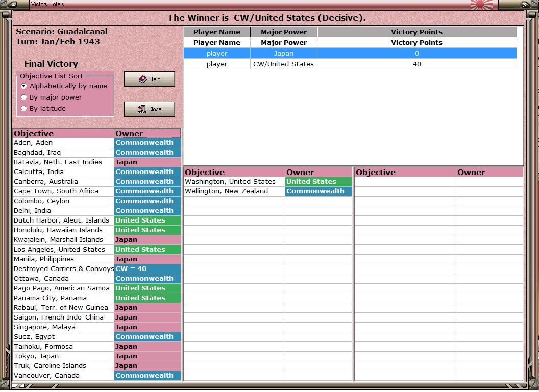Select Batavia, Neth. East Indies objective
This screenshot has width=539, height=392.
click(x=63, y=162)
